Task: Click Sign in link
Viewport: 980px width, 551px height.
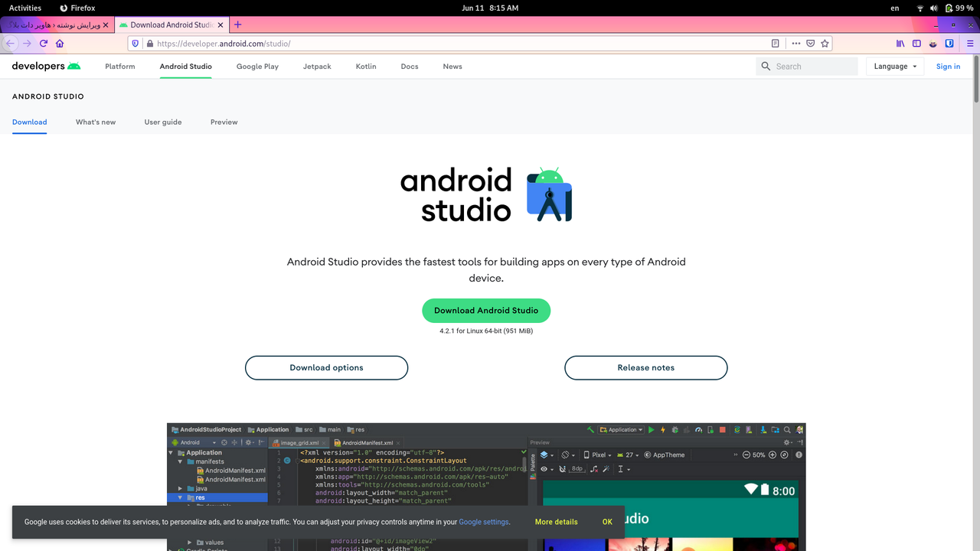Action: (948, 67)
